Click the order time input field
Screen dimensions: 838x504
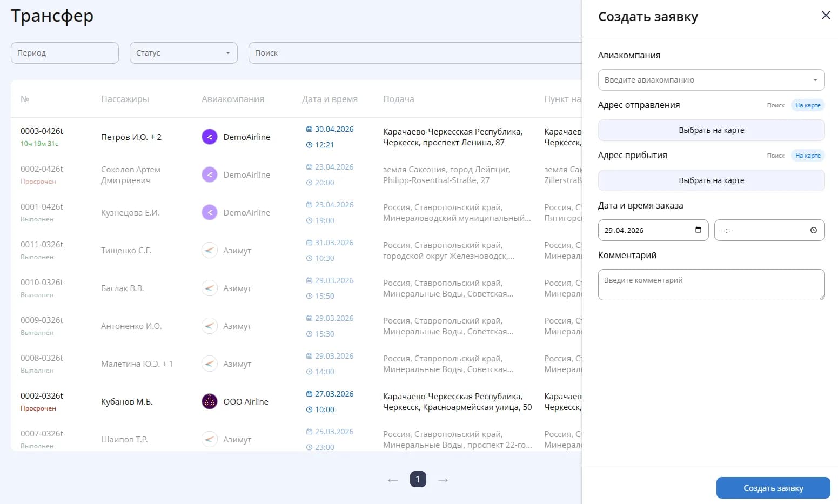click(769, 230)
